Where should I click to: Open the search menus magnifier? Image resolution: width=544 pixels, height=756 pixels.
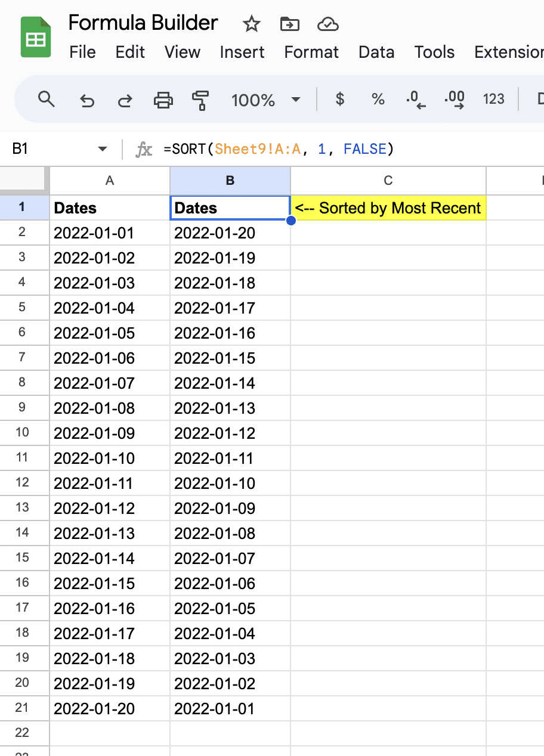tap(47, 100)
